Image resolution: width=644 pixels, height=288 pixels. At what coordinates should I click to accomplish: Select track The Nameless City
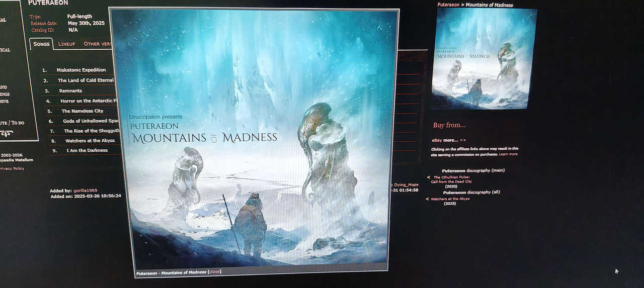(x=83, y=111)
